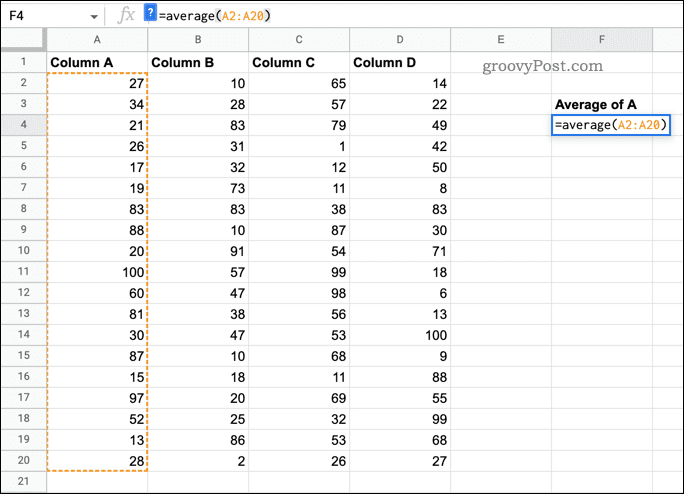Select row 21 header
Viewport: 684px width, 494px height.
coord(24,482)
